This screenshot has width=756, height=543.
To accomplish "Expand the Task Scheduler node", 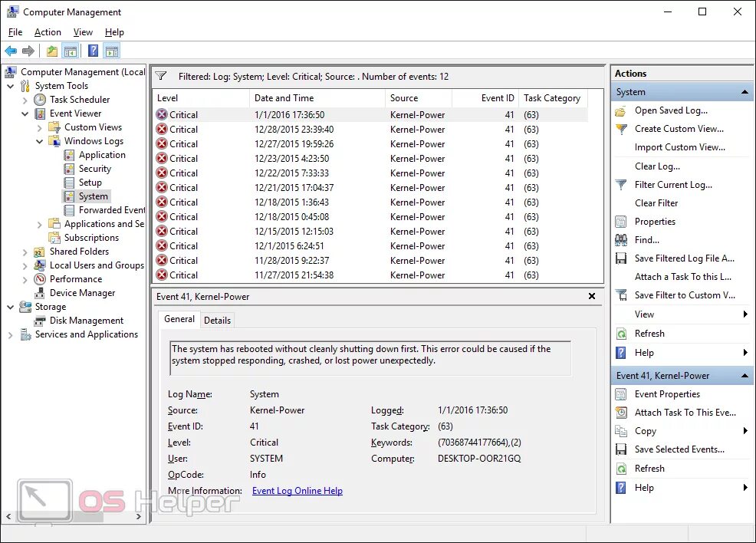I will coord(25,100).
